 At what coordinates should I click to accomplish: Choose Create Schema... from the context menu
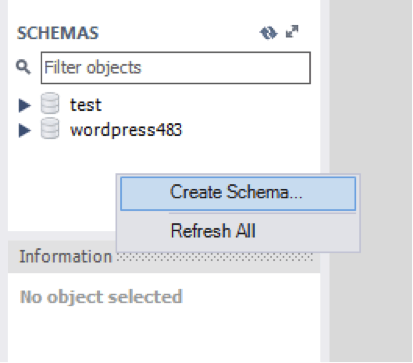(x=238, y=193)
